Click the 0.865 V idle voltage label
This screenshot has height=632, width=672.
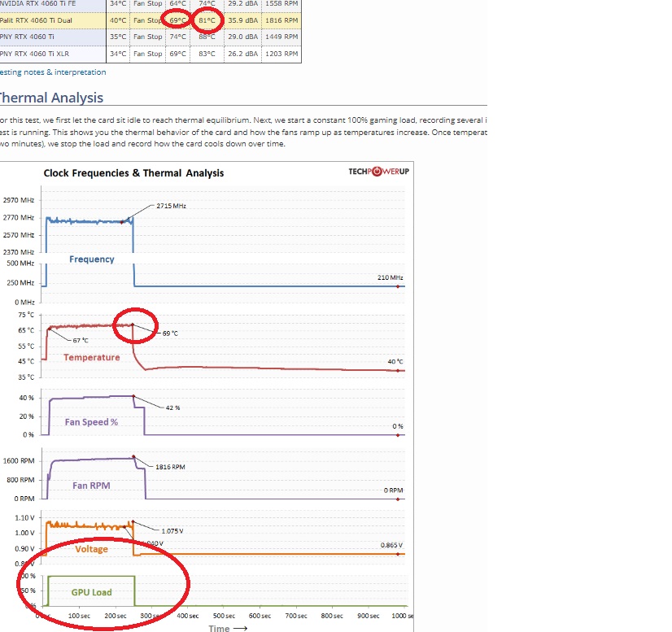pyautogui.click(x=391, y=545)
